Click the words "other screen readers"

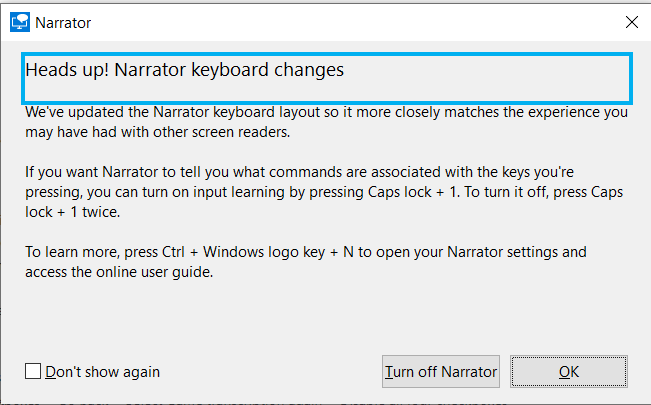pos(221,132)
